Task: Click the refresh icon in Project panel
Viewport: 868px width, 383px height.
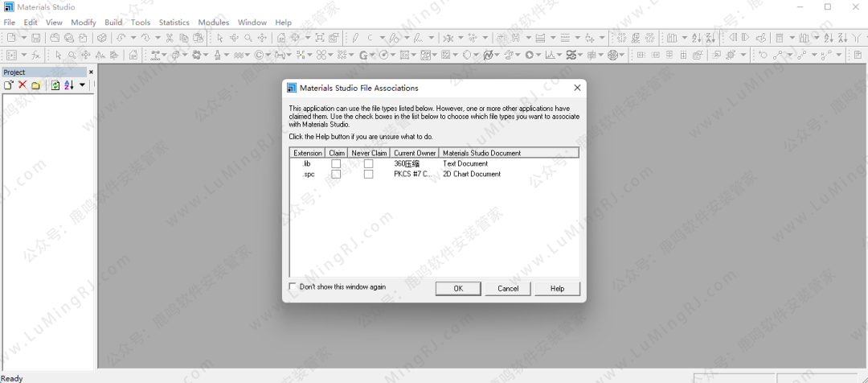Action: click(x=55, y=85)
